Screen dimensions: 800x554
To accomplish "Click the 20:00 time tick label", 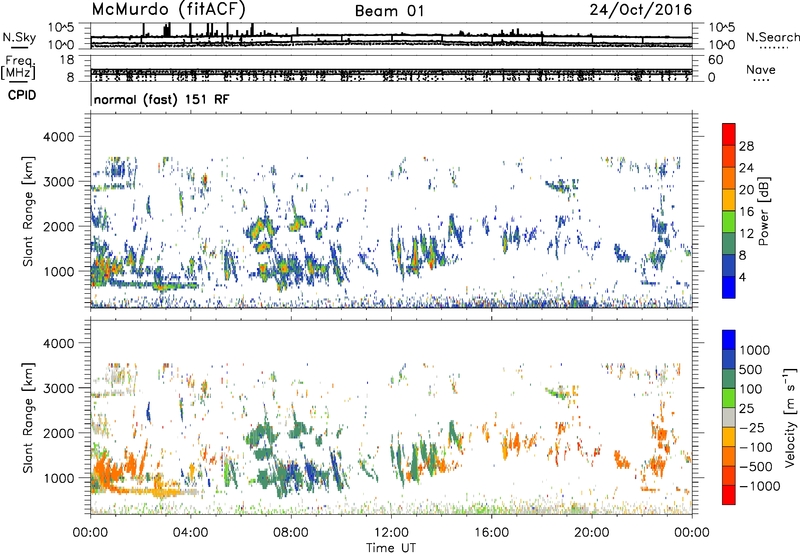I will pyautogui.click(x=591, y=533).
